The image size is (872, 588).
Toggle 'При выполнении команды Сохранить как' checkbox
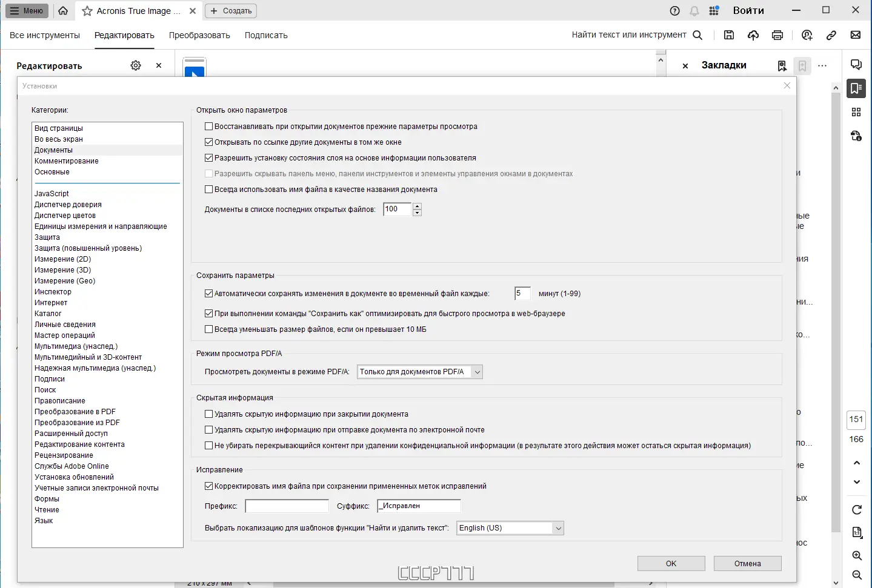tap(209, 314)
